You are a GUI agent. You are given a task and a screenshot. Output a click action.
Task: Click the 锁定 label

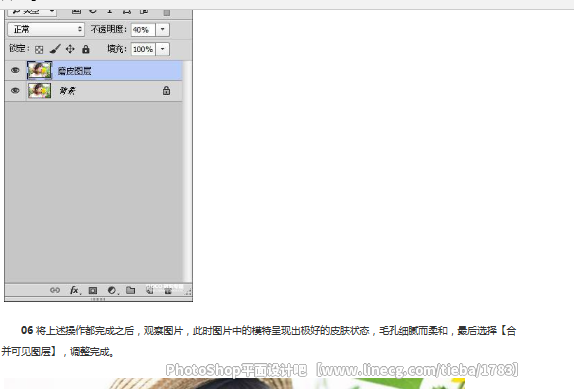(19, 48)
